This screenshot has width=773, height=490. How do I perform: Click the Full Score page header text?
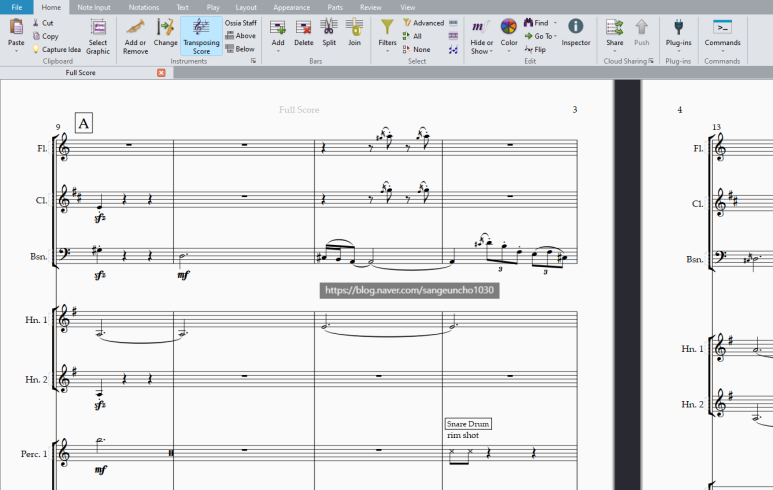pyautogui.click(x=299, y=110)
